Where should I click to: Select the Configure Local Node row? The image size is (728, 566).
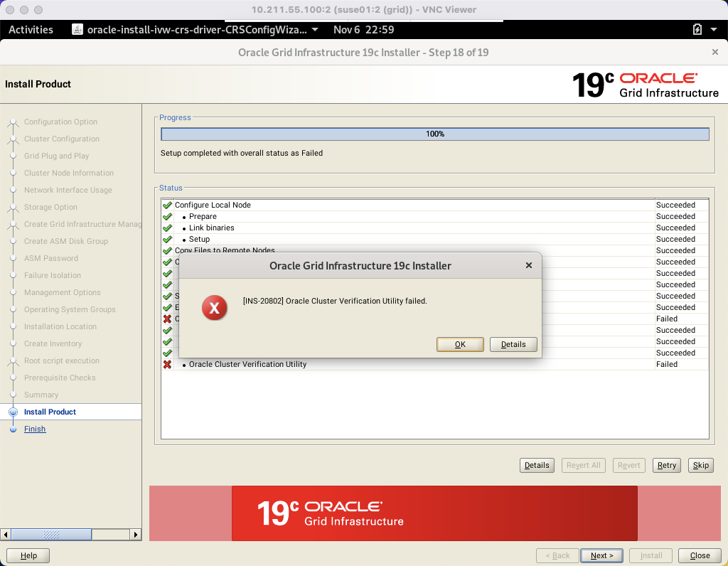435,205
